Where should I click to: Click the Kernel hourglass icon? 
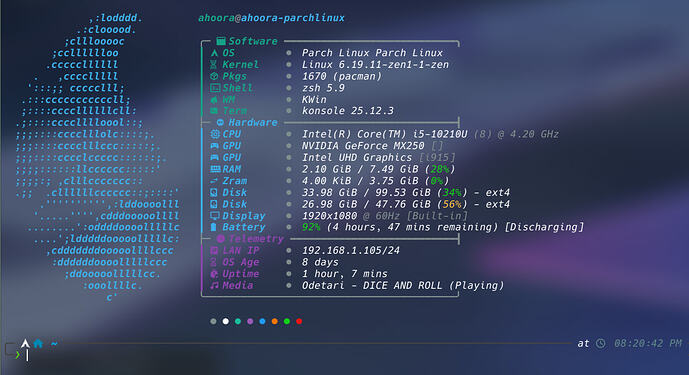pos(214,65)
